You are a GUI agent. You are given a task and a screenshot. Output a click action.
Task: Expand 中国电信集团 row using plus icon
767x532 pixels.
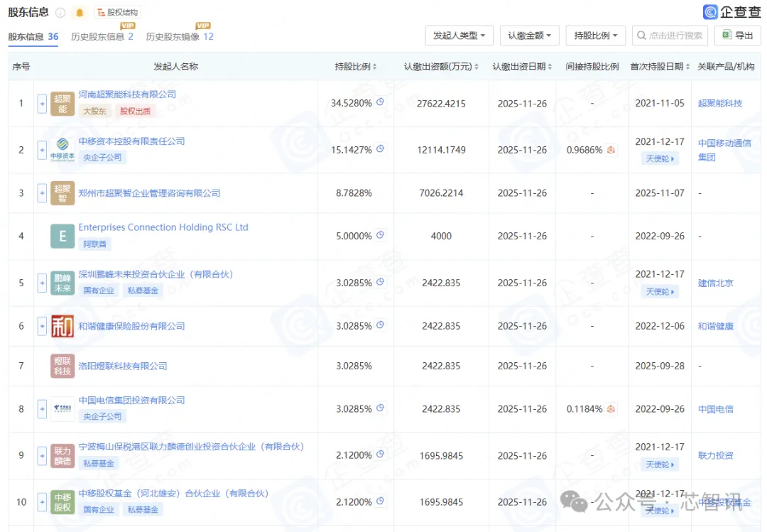[42, 409]
